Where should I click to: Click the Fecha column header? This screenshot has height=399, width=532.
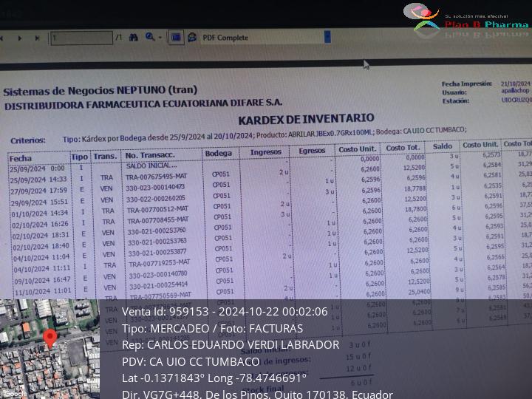[21, 158]
